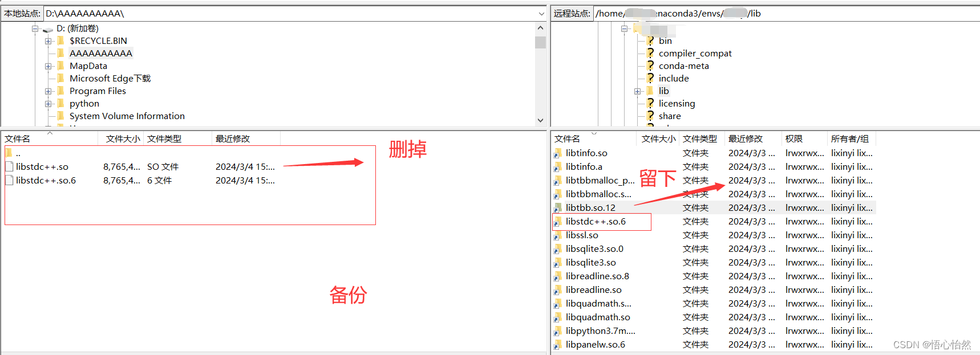Image resolution: width=980 pixels, height=355 pixels.
Task: Collapse the remote environment folder node
Action: pyautogui.click(x=625, y=28)
